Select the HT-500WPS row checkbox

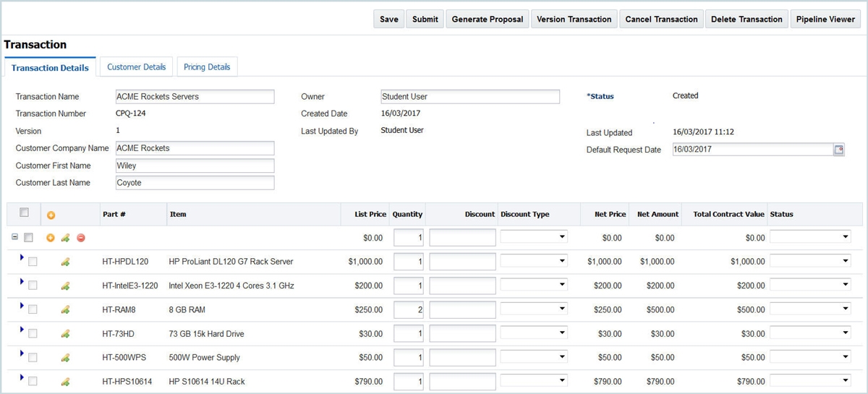(x=33, y=356)
